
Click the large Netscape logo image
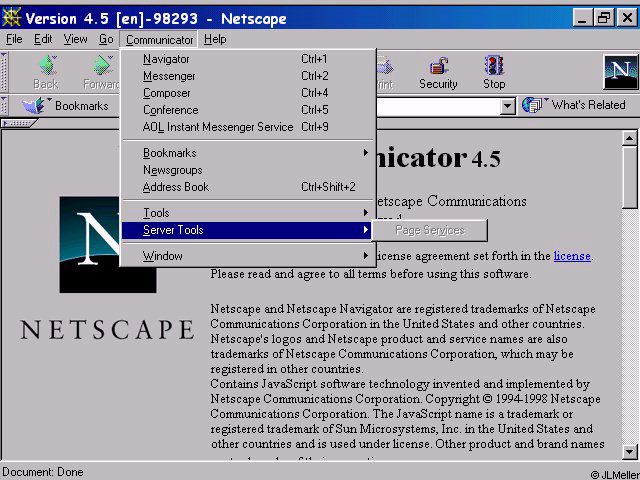pyautogui.click(x=108, y=244)
